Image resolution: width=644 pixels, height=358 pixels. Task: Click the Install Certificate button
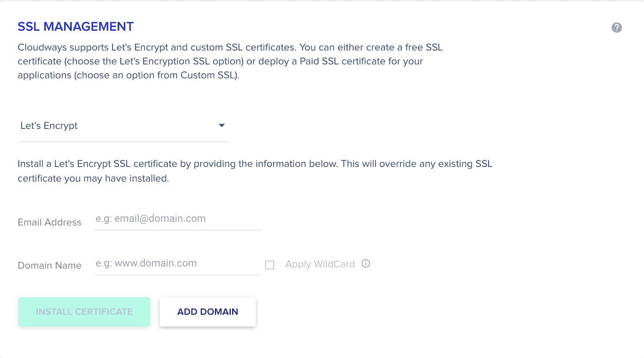[84, 312]
